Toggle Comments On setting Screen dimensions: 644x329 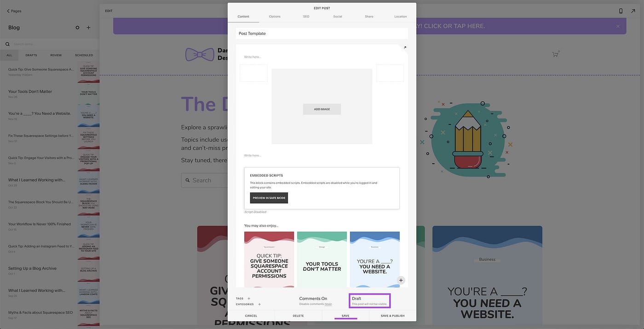coord(313,299)
